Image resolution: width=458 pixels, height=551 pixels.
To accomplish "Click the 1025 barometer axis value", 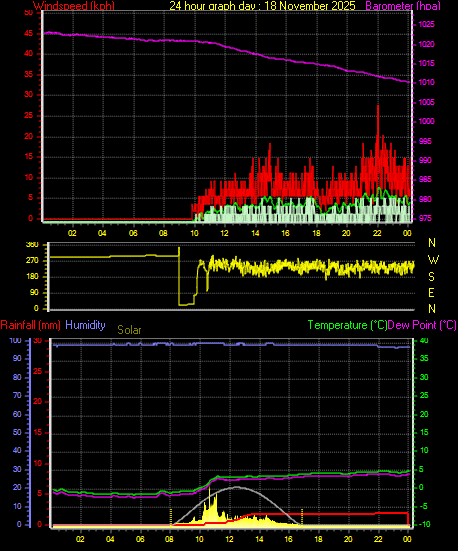I will tap(426, 25).
